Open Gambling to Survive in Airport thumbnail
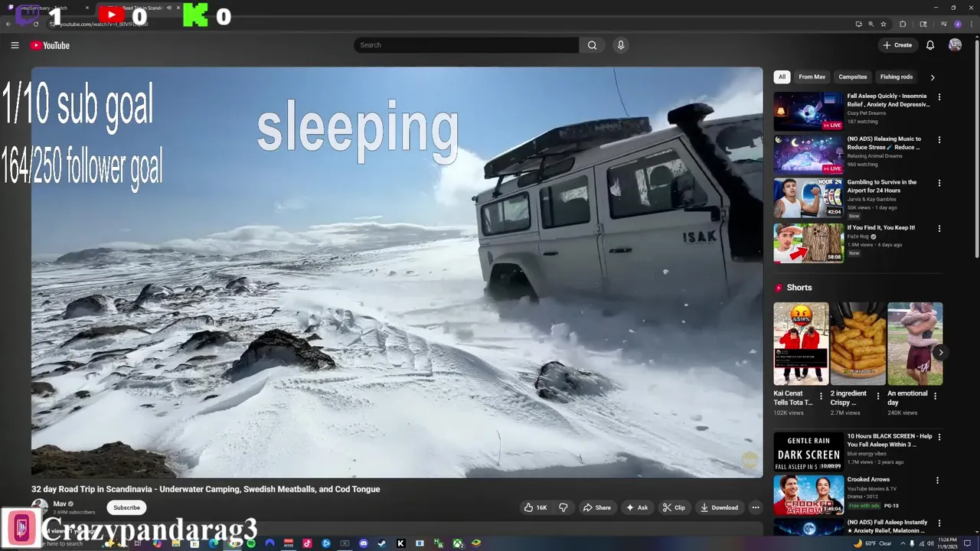Viewport: 980px width, 551px height. pos(808,198)
